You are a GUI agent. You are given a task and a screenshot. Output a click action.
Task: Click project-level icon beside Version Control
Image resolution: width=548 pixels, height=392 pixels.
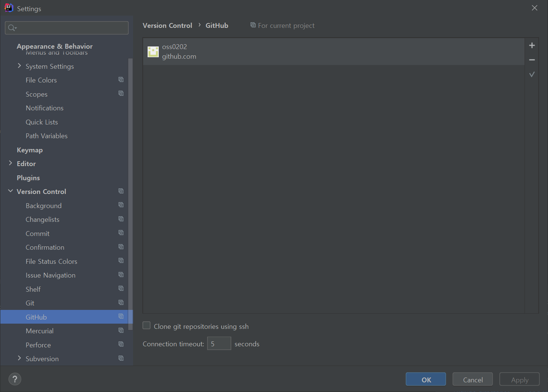pos(121,191)
